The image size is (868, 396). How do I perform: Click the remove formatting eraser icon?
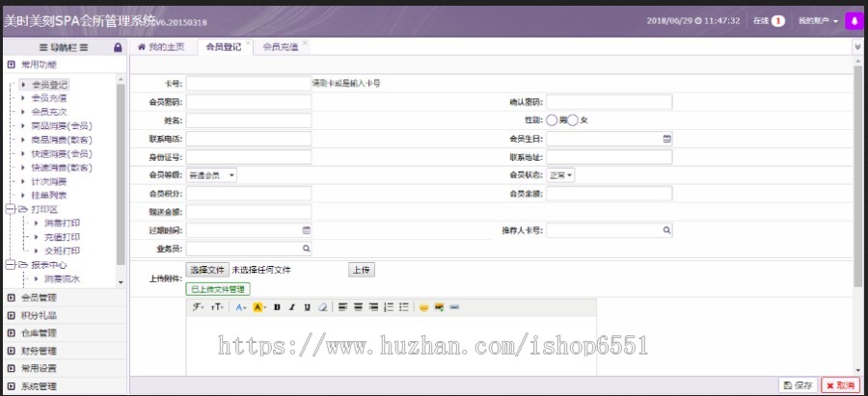coord(323,307)
